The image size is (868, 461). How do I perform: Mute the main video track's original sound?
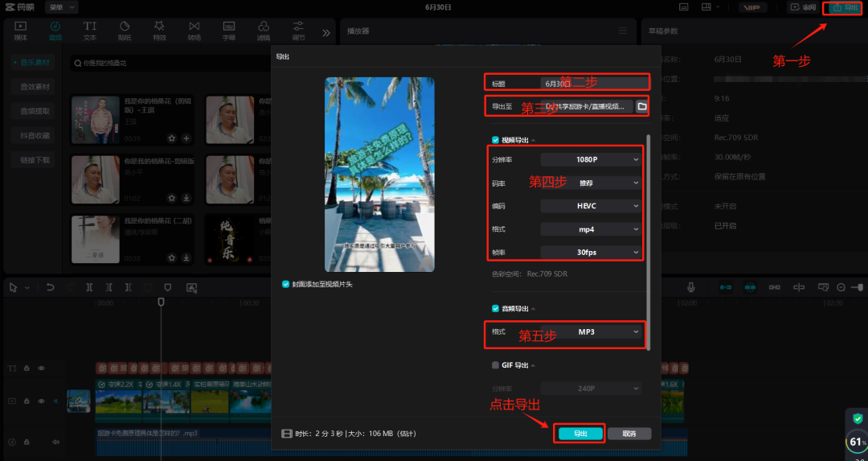[x=56, y=401]
